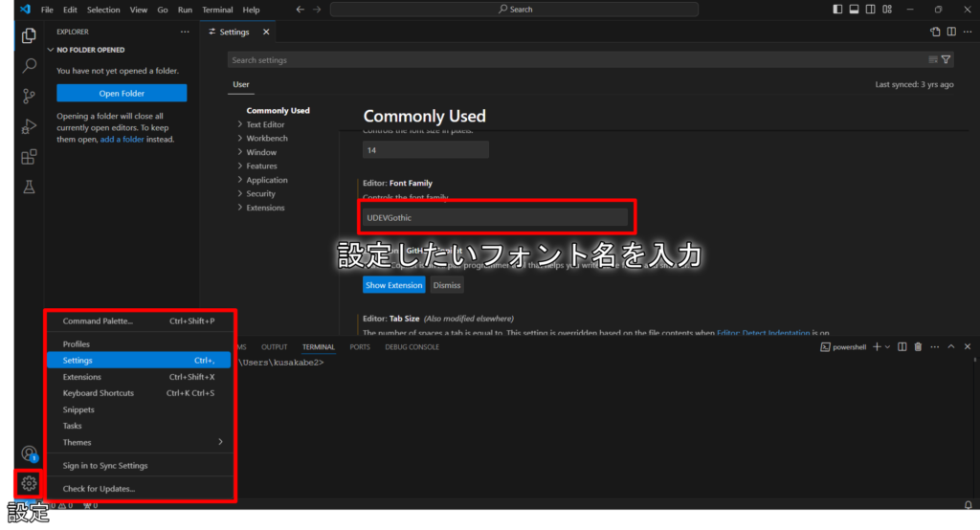The image size is (980, 530).
Task: Clear settings search input icon
Action: pyautogui.click(x=932, y=60)
